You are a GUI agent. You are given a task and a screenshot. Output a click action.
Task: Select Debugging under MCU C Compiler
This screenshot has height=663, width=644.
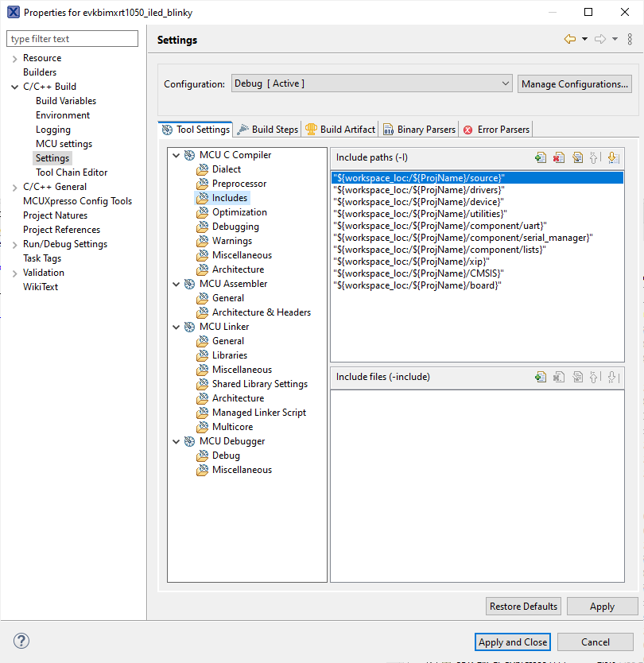235,227
